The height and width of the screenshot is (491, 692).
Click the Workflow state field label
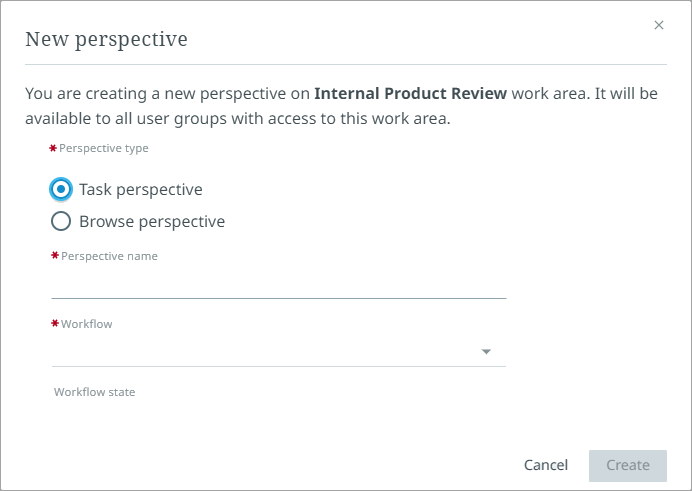(94, 392)
